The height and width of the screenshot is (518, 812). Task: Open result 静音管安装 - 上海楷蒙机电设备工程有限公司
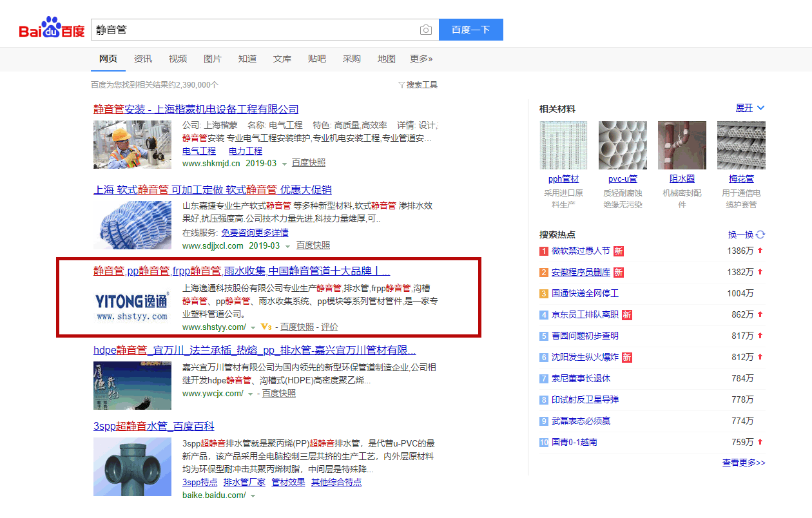tap(196, 109)
